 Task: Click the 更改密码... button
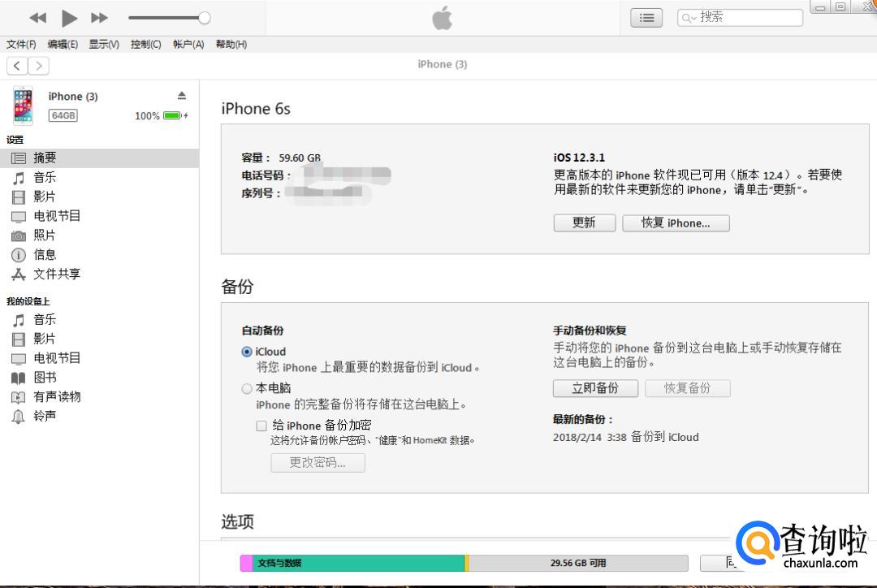[x=318, y=463]
